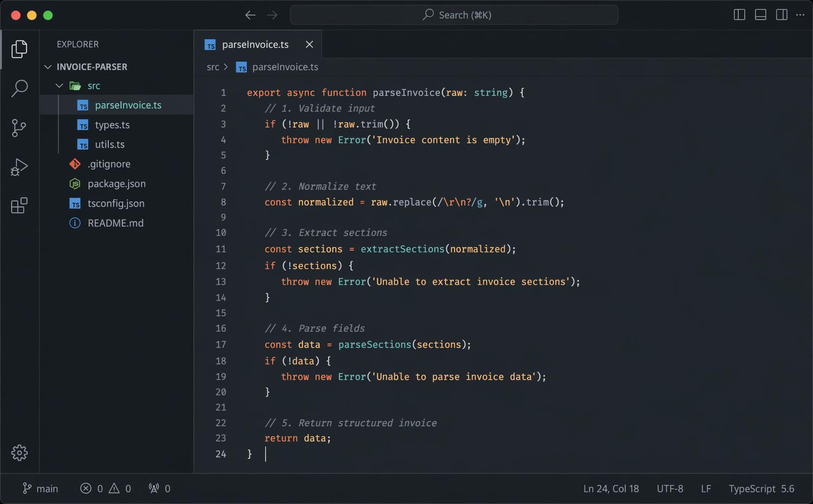Toggle the primary side bar layout button
The image size is (813, 504).
tap(739, 15)
